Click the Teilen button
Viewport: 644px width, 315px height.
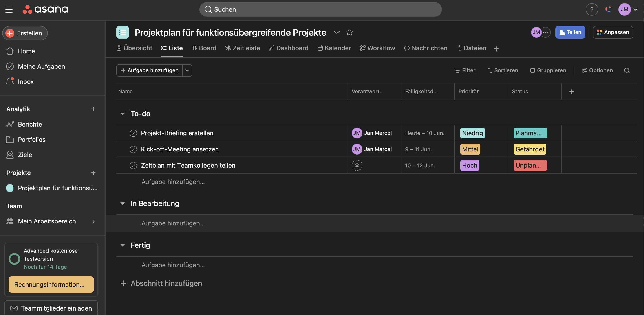[x=570, y=32]
